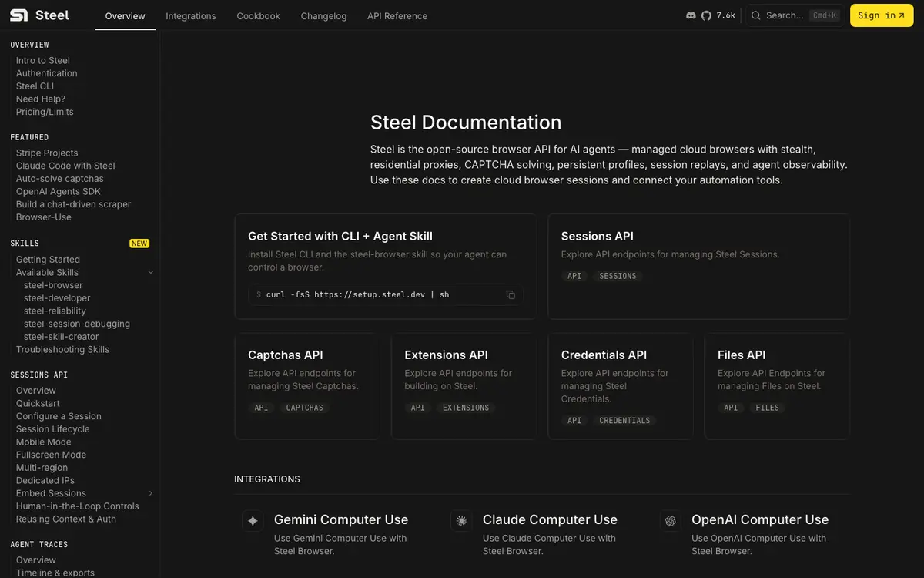Open the Browser-Use guide
The height and width of the screenshot is (578, 924).
[x=44, y=217]
